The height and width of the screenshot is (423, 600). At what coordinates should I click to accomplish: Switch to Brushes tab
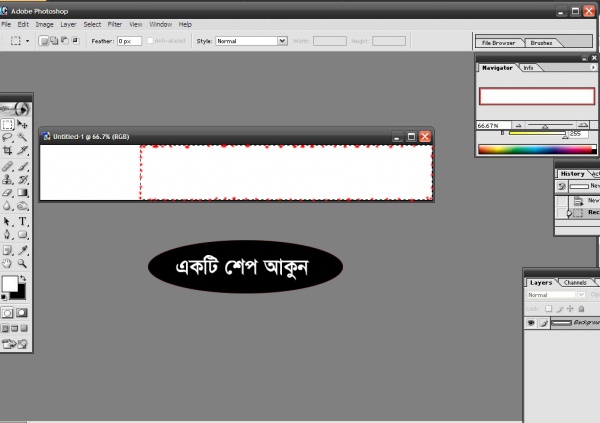tap(541, 43)
